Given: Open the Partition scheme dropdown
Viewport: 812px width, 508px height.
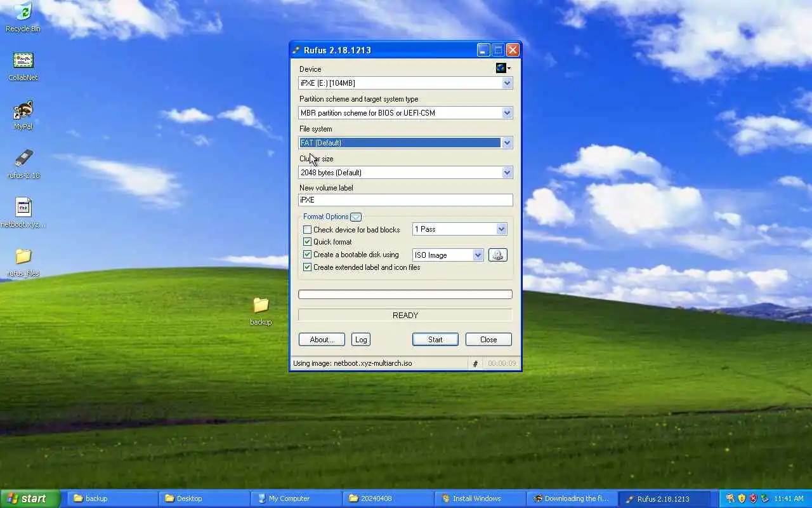Looking at the screenshot, I should coord(507,113).
